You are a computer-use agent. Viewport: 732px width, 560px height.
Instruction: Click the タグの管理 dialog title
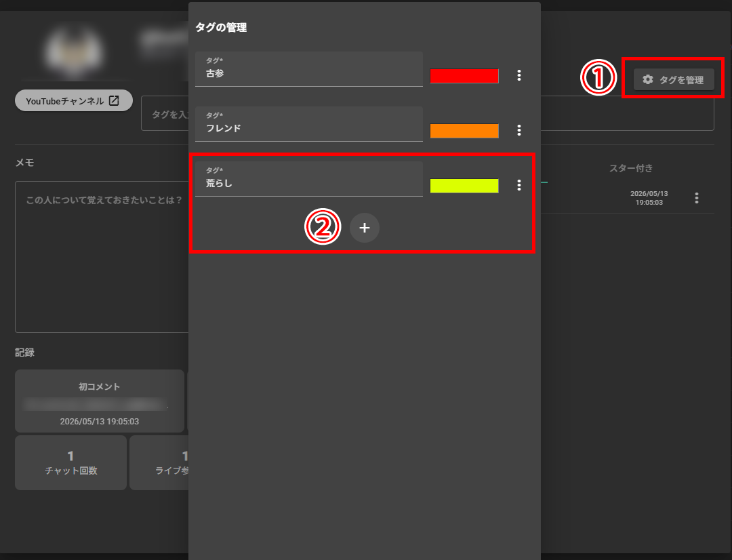click(221, 28)
